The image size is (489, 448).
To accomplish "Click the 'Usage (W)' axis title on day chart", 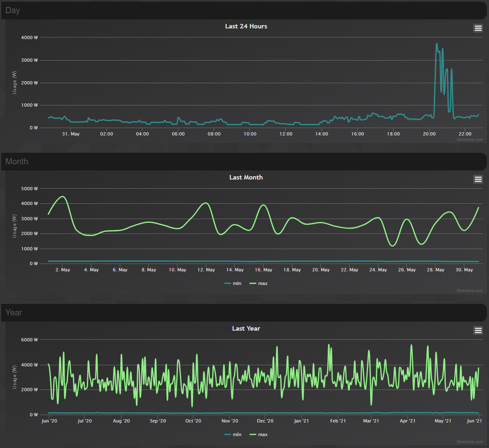I will pos(14,83).
